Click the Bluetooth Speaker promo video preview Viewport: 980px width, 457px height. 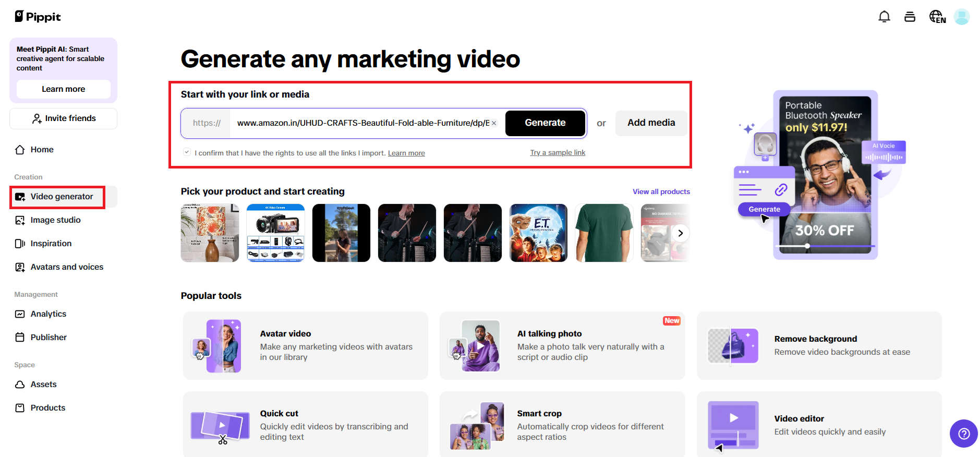[825, 175]
